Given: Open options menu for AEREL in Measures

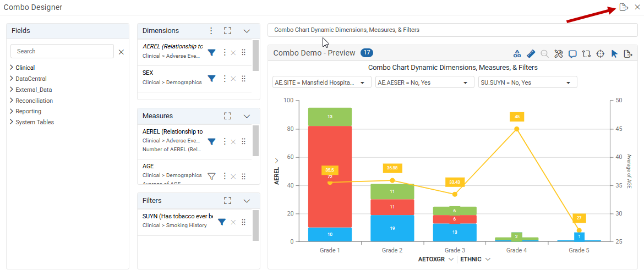Looking at the screenshot, I should click(224, 141).
